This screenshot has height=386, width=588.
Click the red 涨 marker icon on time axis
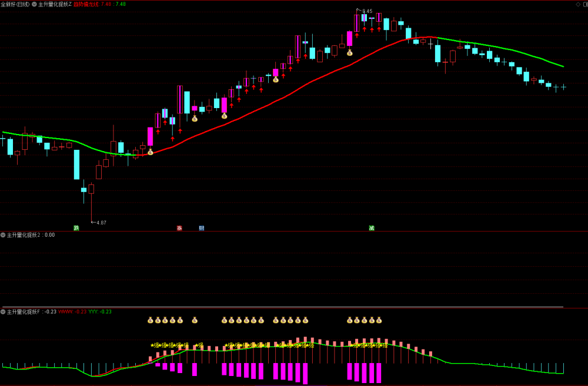179,228
